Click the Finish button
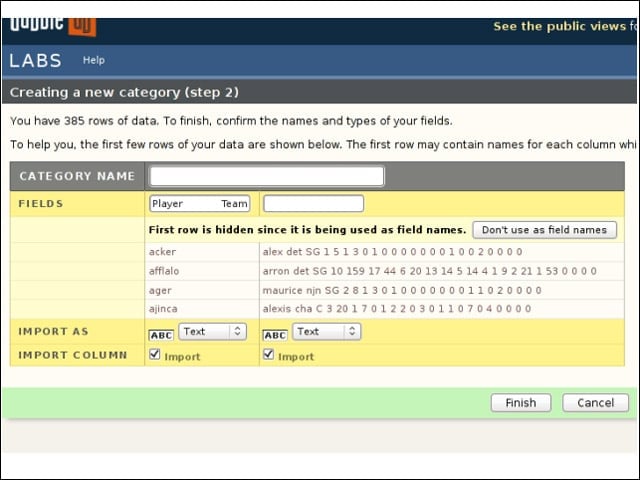Screen dimensions: 640x480 coord(521,403)
